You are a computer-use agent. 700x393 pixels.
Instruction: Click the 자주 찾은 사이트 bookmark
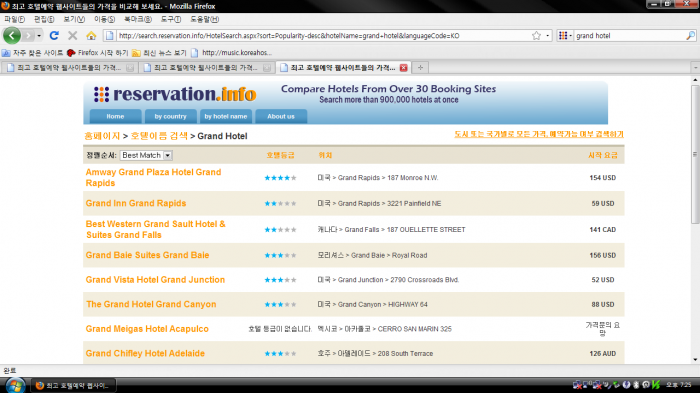tap(33, 53)
